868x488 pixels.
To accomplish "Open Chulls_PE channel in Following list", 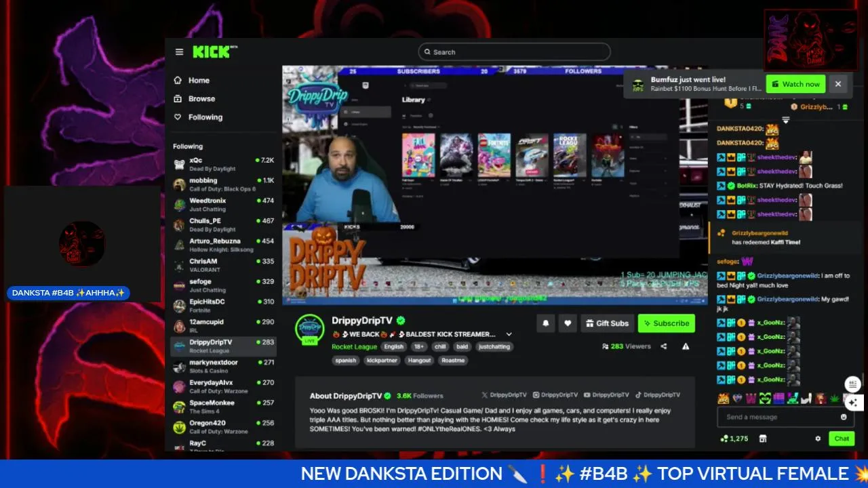I will click(x=223, y=225).
